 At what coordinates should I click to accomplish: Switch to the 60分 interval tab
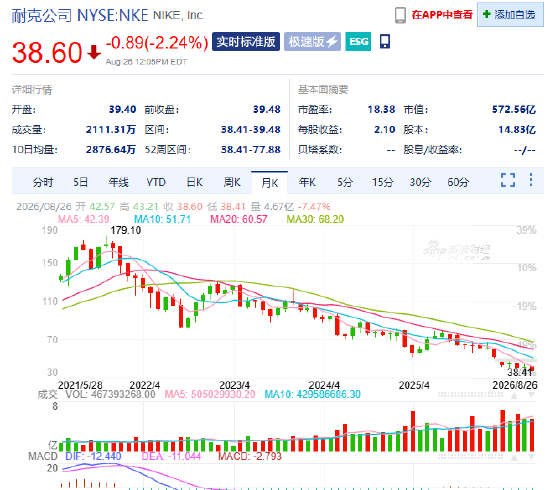click(x=458, y=182)
